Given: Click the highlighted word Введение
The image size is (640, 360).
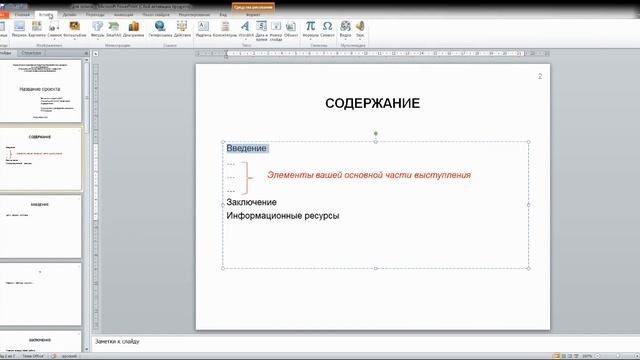Looking at the screenshot, I should 247,148.
